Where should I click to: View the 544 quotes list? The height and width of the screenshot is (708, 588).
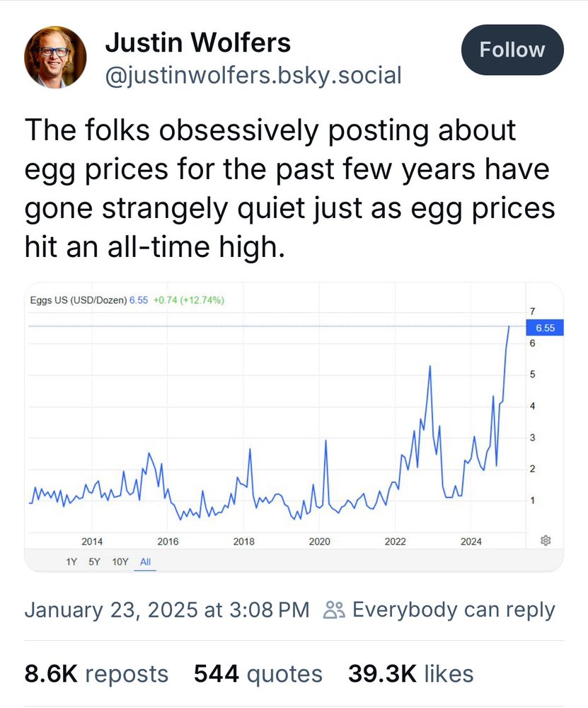(x=258, y=674)
